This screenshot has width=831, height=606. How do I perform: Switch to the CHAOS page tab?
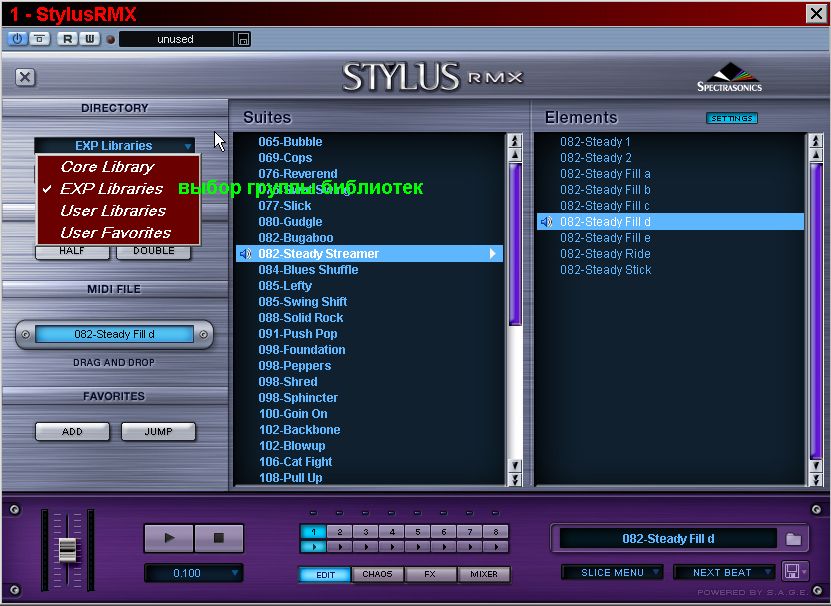pos(377,574)
